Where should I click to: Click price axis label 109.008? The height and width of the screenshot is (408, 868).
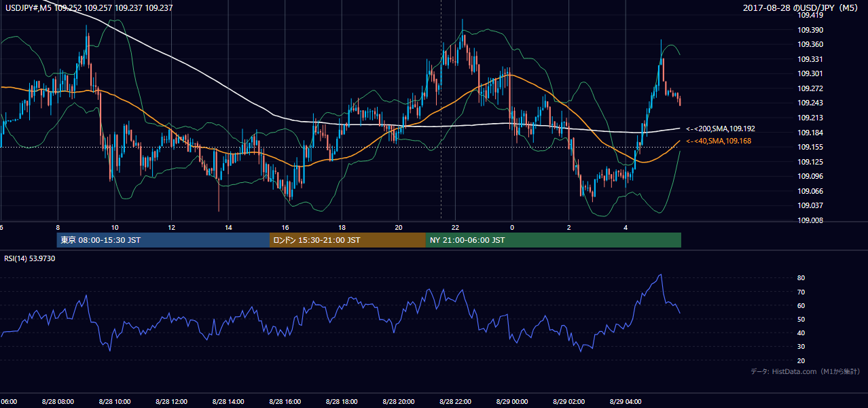pos(810,220)
